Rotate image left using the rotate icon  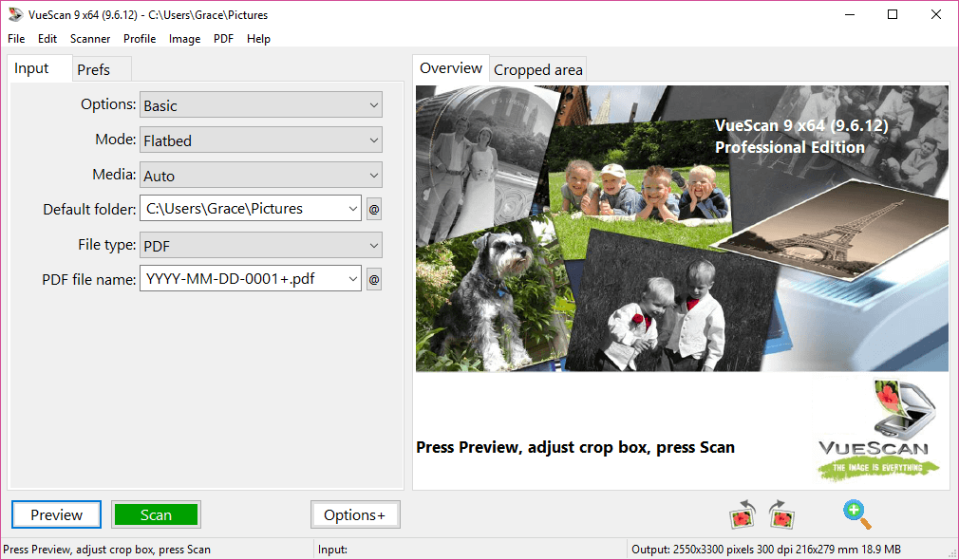pyautogui.click(x=743, y=514)
